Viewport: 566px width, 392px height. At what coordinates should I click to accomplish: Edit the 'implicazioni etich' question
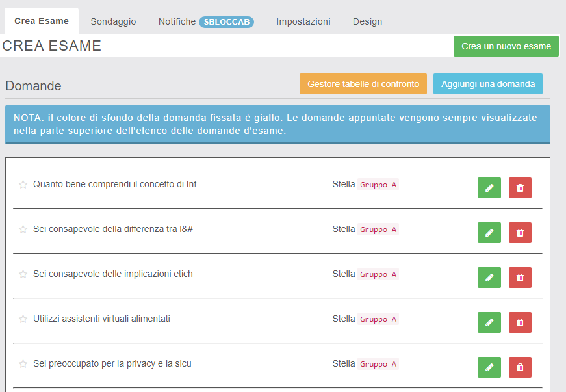tap(489, 278)
